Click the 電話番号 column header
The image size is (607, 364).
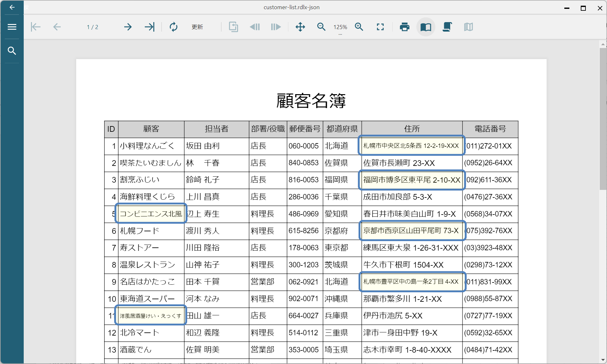coord(490,129)
